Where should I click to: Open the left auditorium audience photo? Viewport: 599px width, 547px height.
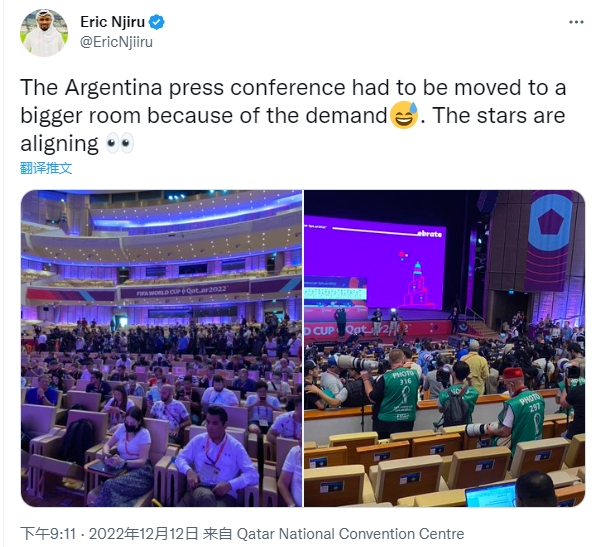point(161,348)
